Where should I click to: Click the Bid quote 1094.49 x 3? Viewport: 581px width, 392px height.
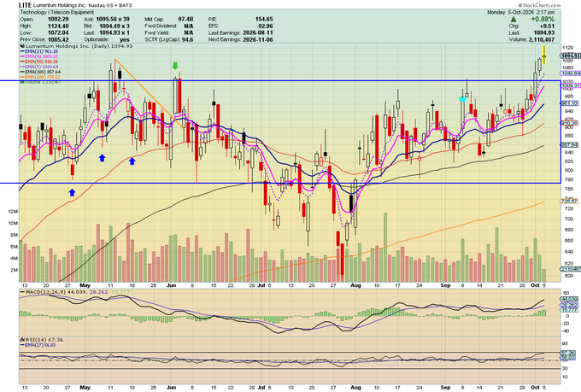tap(114, 26)
